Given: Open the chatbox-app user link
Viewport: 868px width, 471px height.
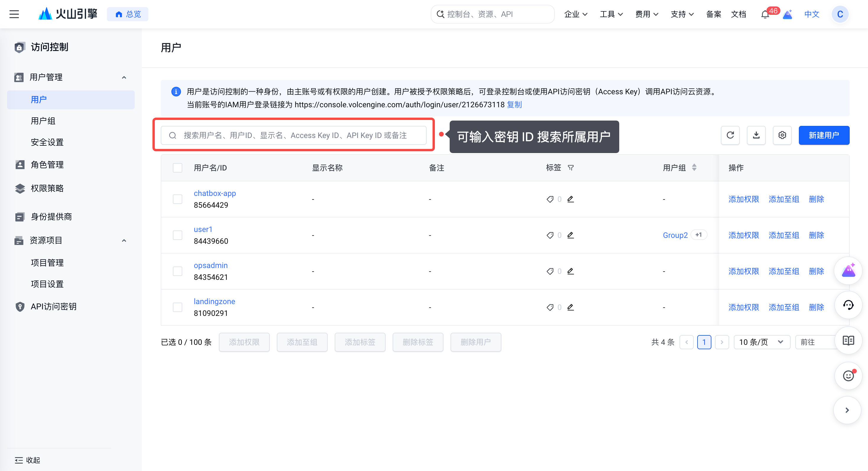Looking at the screenshot, I should [215, 193].
